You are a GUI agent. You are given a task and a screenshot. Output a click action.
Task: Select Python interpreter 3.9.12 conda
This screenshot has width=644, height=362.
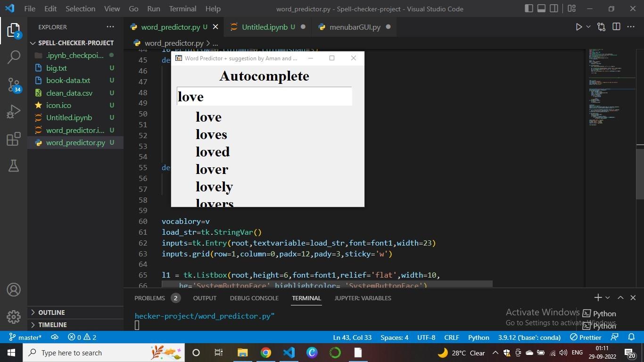tap(529, 337)
